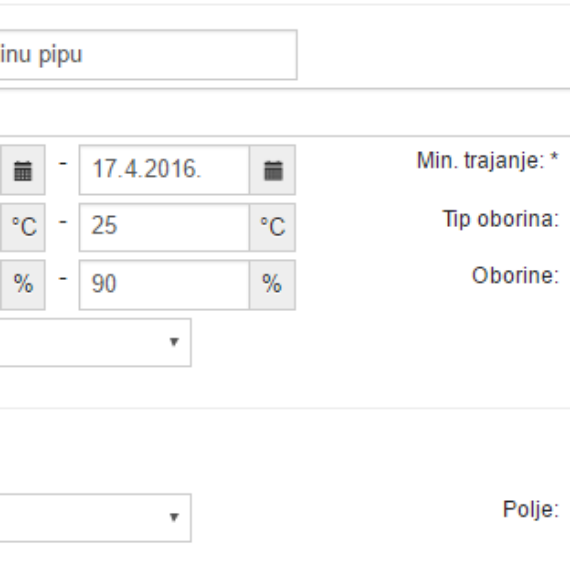Click the required asterisk after Min. trajanje
The height and width of the screenshot is (570, 570).
(x=554, y=158)
